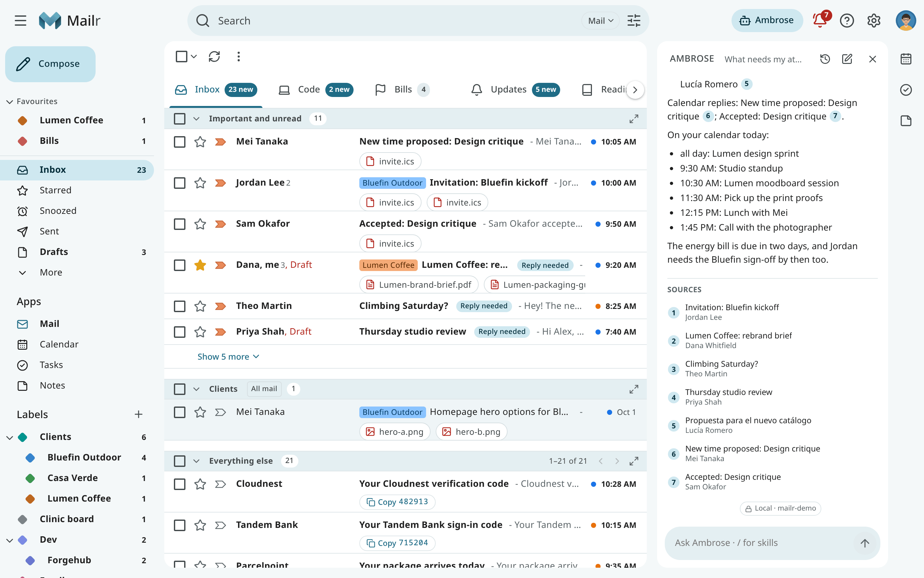Viewport: 924px width, 578px height.
Task: Collapse the Everything else section
Action: (196, 461)
